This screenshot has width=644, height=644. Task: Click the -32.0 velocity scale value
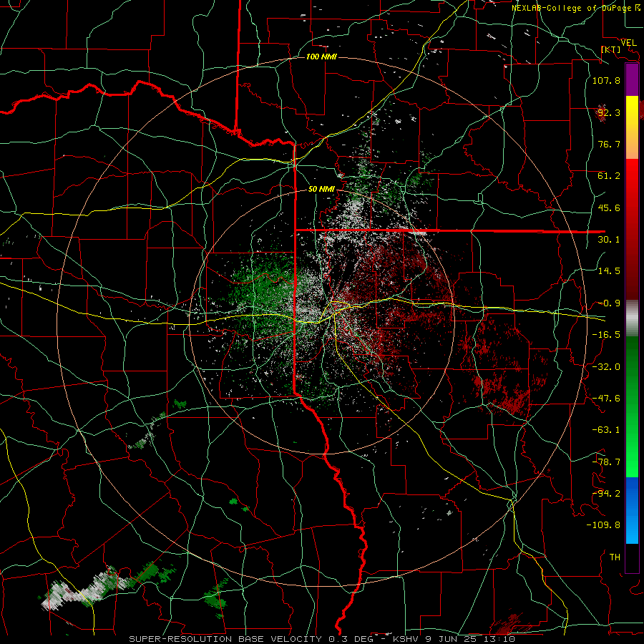point(606,367)
